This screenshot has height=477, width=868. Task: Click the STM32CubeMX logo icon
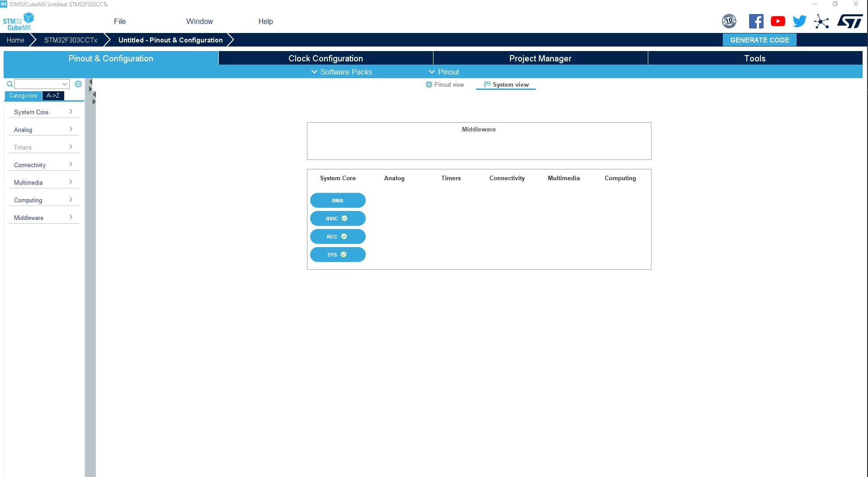point(19,21)
